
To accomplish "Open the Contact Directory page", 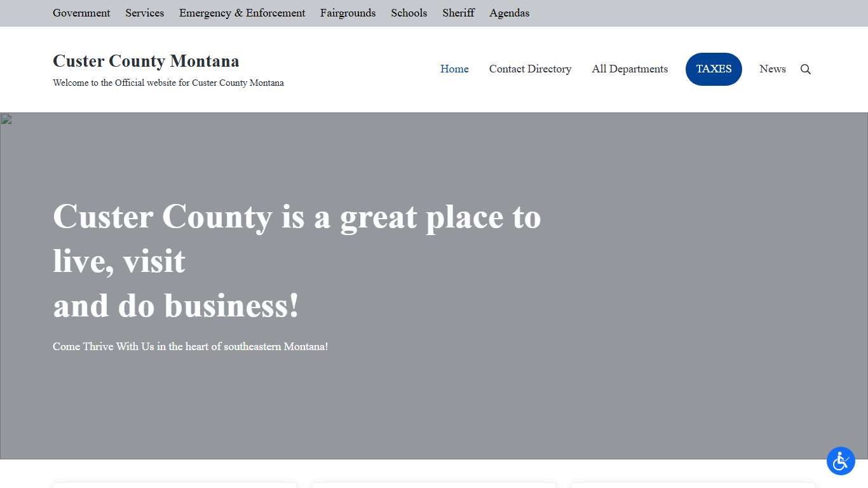I will tap(530, 69).
